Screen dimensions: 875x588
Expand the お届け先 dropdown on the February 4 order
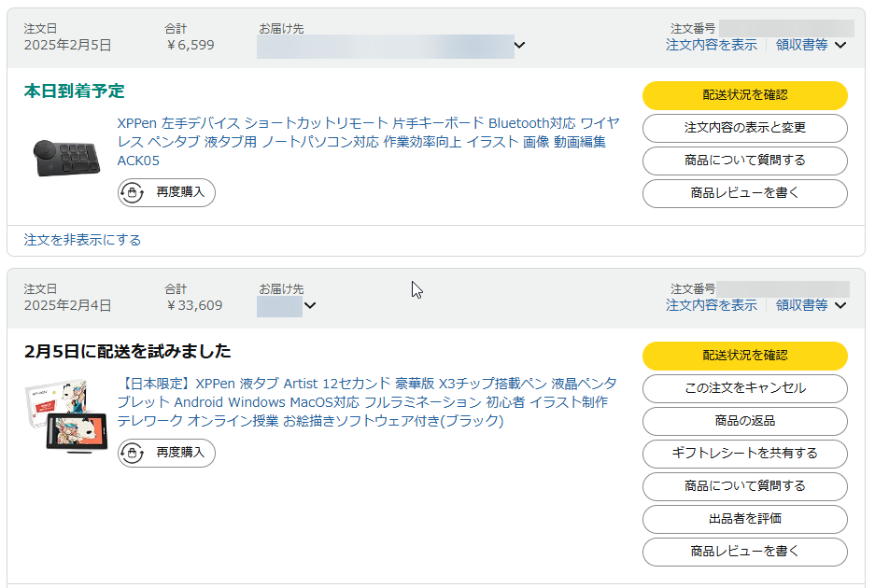[310, 305]
